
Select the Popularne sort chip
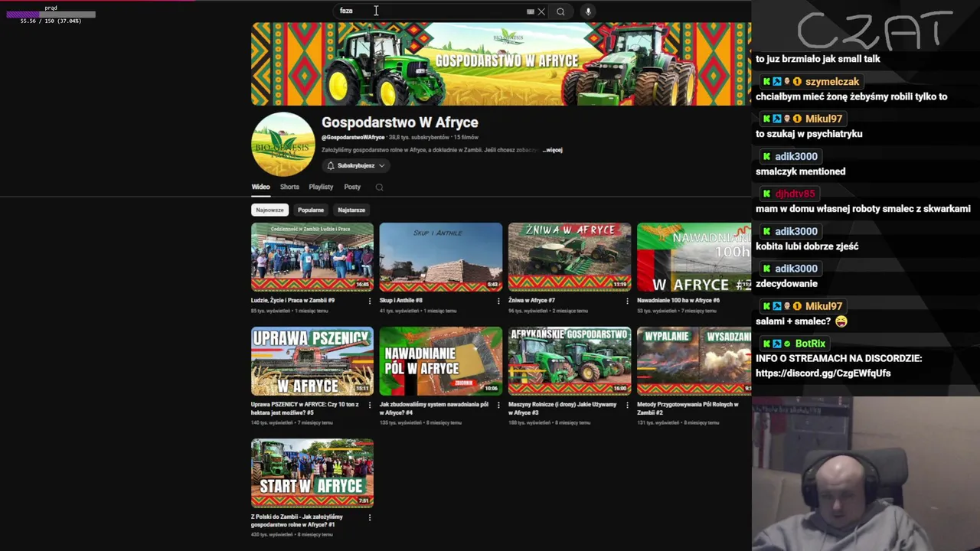pyautogui.click(x=311, y=210)
